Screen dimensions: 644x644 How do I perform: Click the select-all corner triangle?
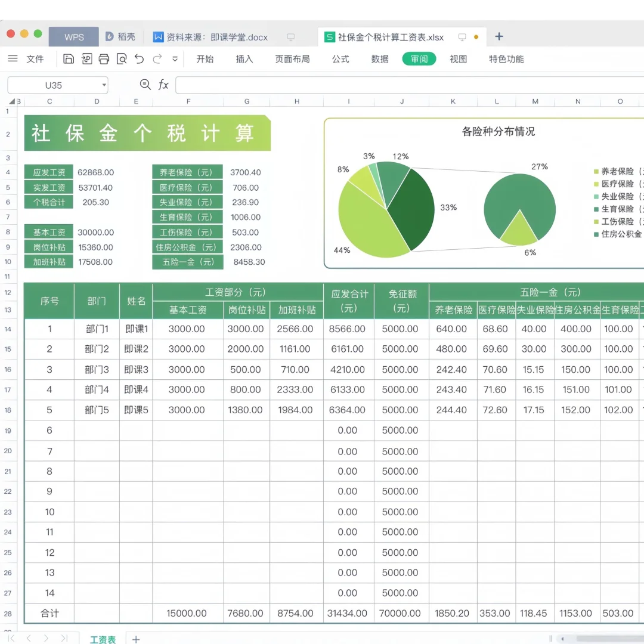pyautogui.click(x=12, y=101)
